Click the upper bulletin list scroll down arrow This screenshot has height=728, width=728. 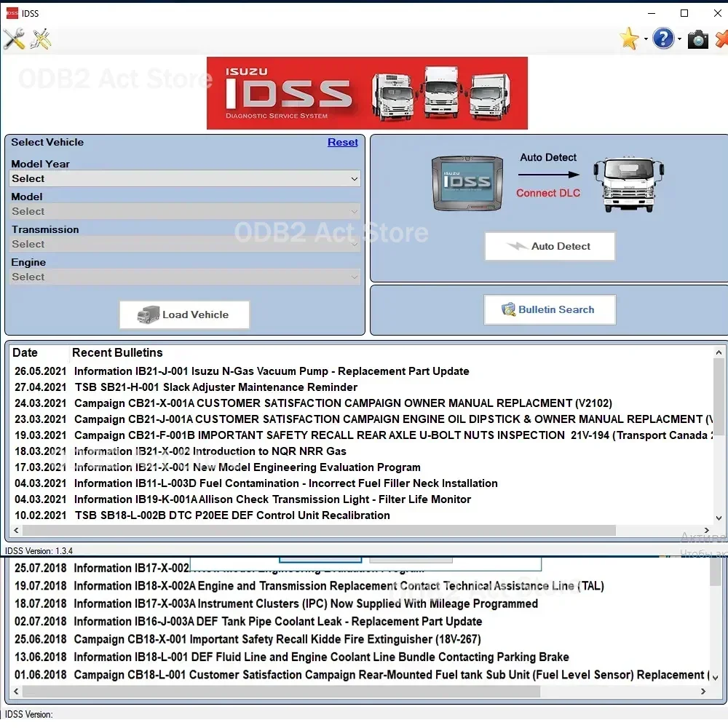[719, 518]
